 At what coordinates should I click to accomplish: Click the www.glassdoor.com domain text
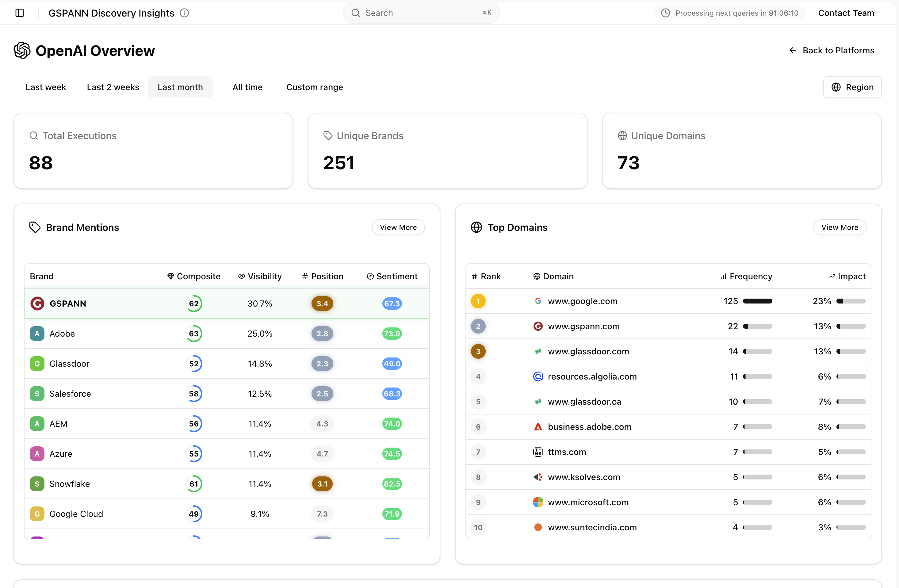click(588, 351)
